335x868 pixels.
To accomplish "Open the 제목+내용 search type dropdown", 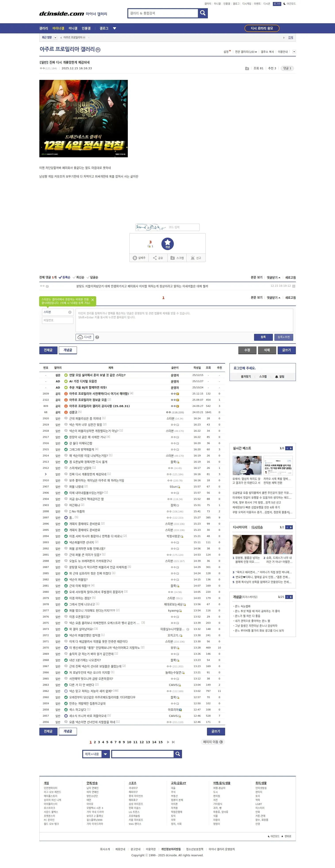I will coord(106,754).
